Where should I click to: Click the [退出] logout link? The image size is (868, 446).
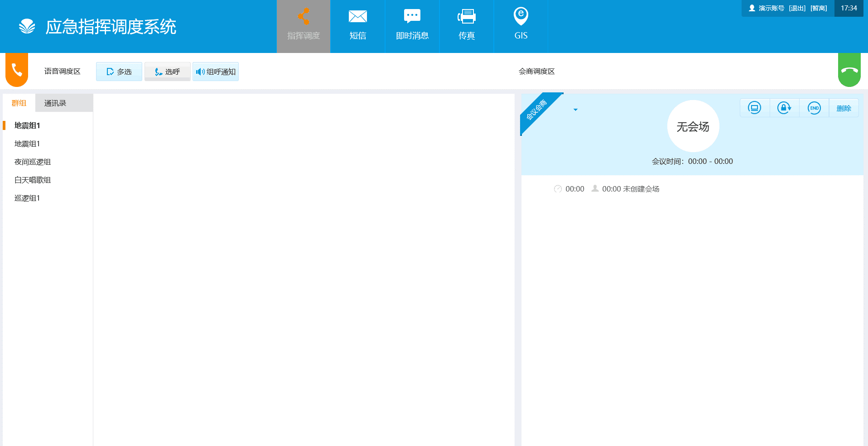click(x=797, y=8)
